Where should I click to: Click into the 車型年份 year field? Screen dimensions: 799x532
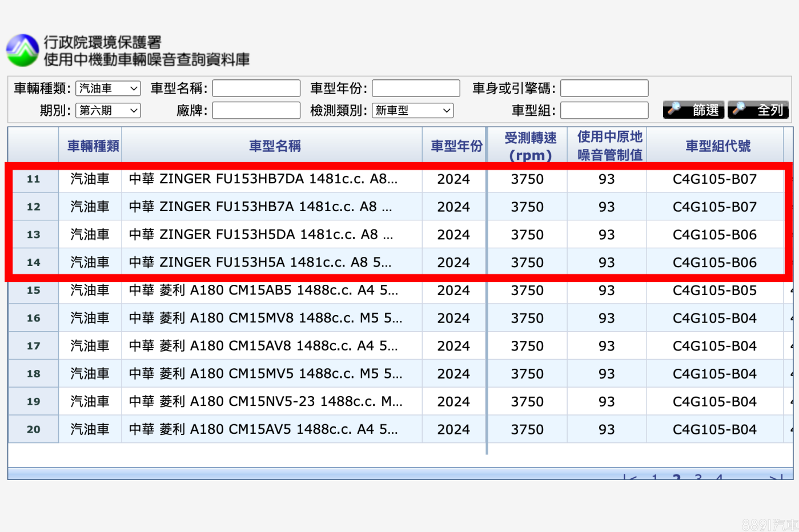pos(416,88)
